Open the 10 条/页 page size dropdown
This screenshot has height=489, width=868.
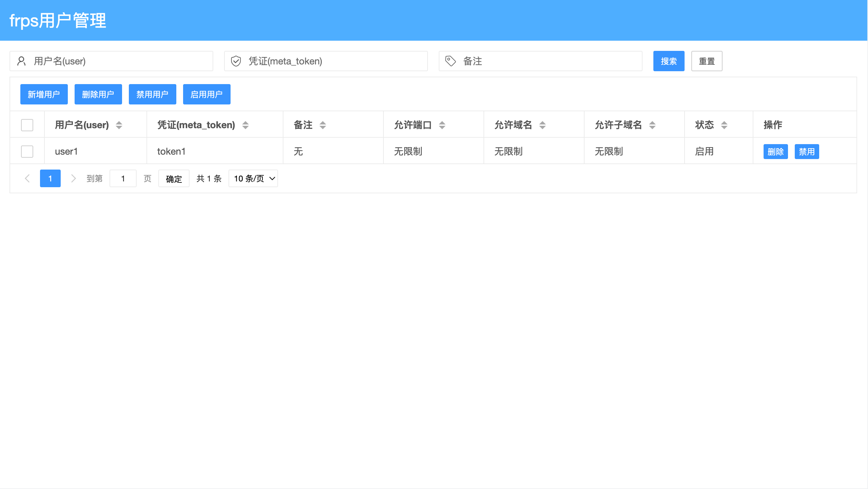coord(253,178)
